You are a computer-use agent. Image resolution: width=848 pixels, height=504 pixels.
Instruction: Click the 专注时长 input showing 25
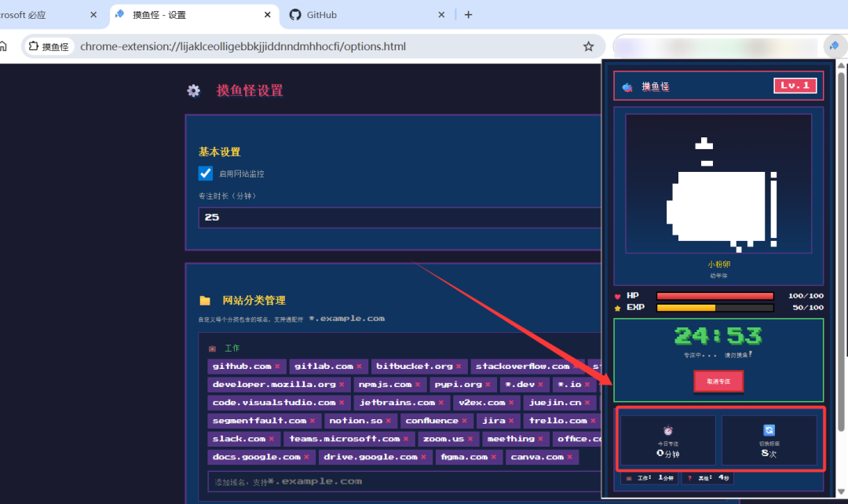coord(400,217)
